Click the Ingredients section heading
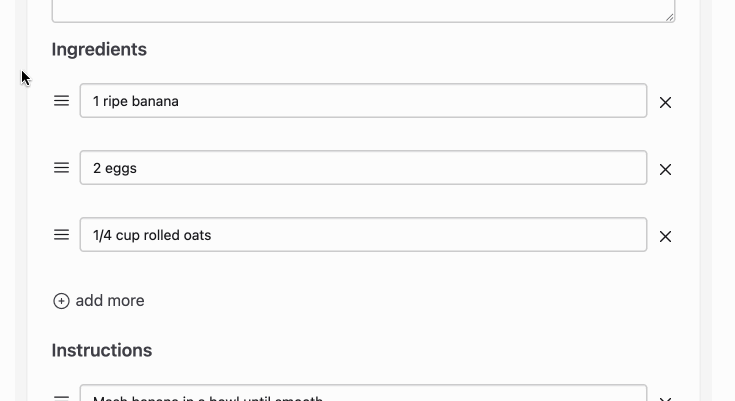 pos(99,49)
